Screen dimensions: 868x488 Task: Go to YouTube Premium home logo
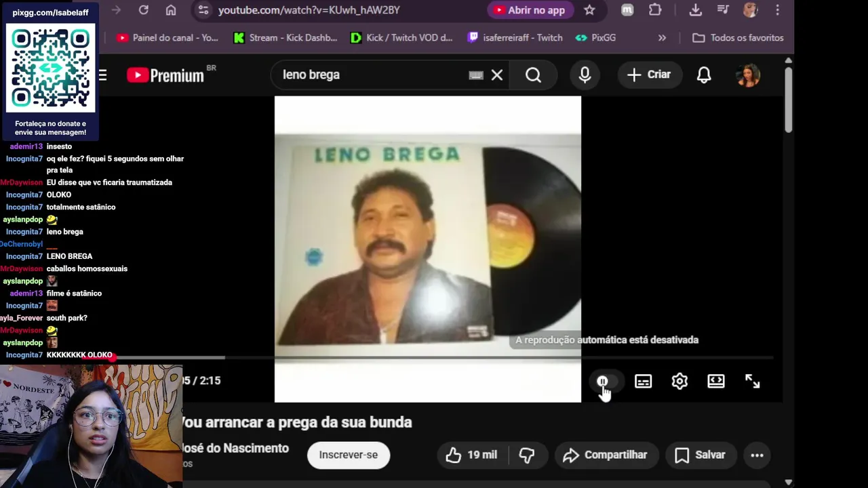coord(167,75)
